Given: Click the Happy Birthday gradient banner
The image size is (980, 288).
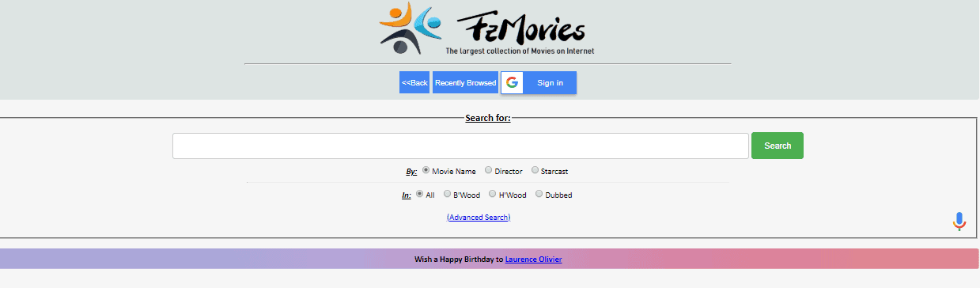Looking at the screenshot, I should click(x=490, y=259).
